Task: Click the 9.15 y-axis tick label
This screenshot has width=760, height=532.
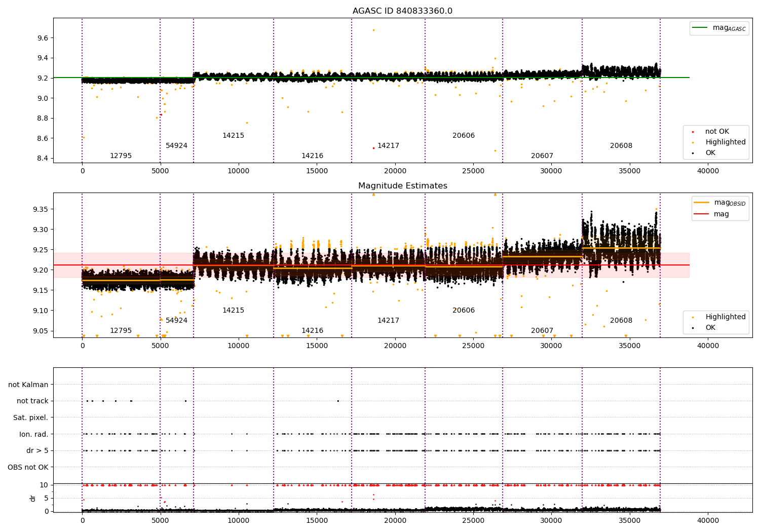Action: pyautogui.click(x=41, y=291)
